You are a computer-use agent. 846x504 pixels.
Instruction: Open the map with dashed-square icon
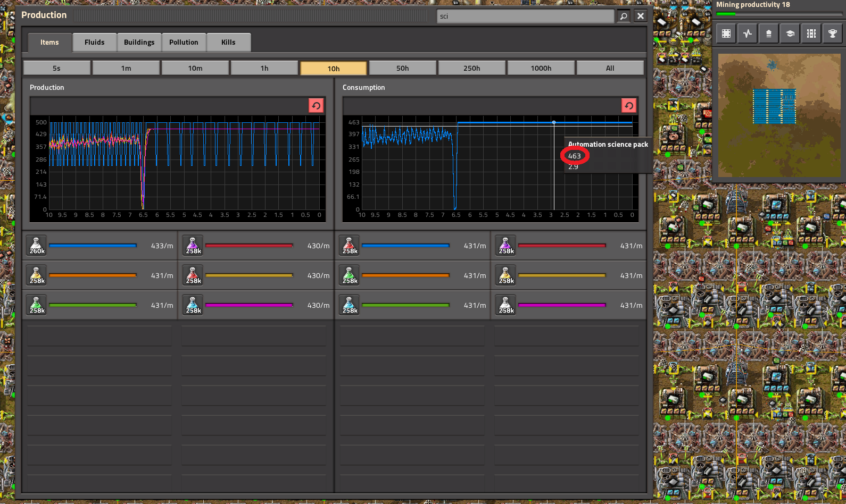click(x=726, y=33)
